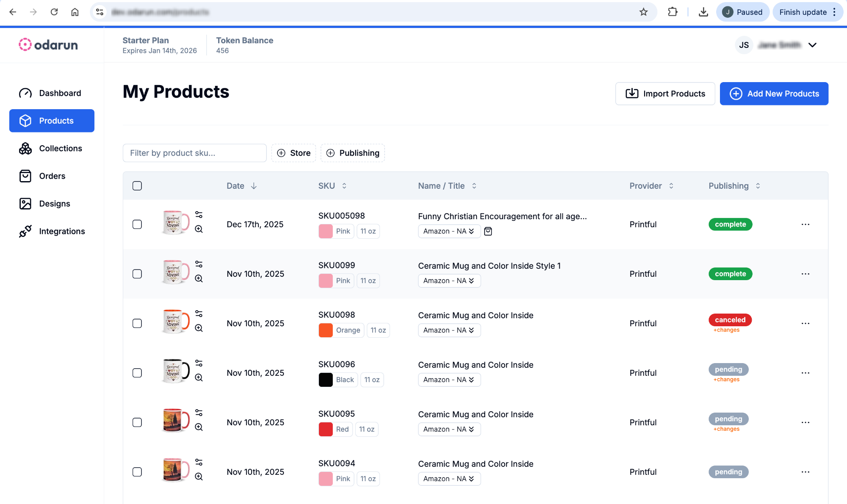Image resolution: width=847 pixels, height=504 pixels.
Task: Open variant settings sliders icon for SKU0099
Action: pos(199,264)
